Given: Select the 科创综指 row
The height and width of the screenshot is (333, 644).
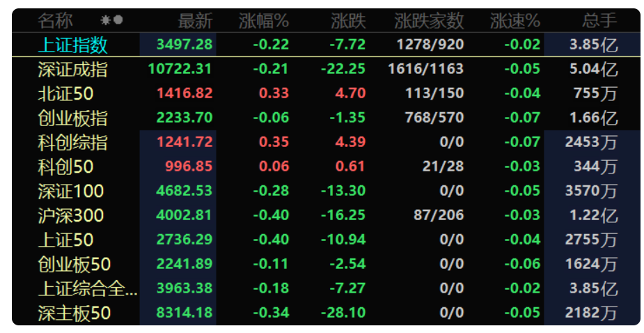Looking at the screenshot, I should pos(326,142).
